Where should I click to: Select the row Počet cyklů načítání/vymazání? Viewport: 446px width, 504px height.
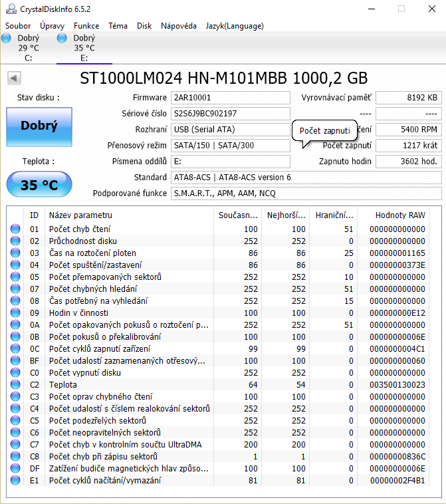[218, 480]
